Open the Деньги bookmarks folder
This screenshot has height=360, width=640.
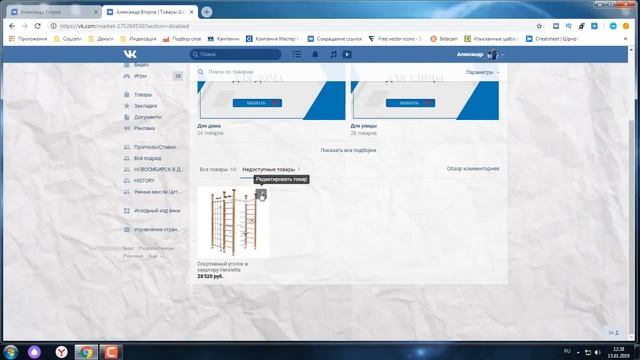101,39
